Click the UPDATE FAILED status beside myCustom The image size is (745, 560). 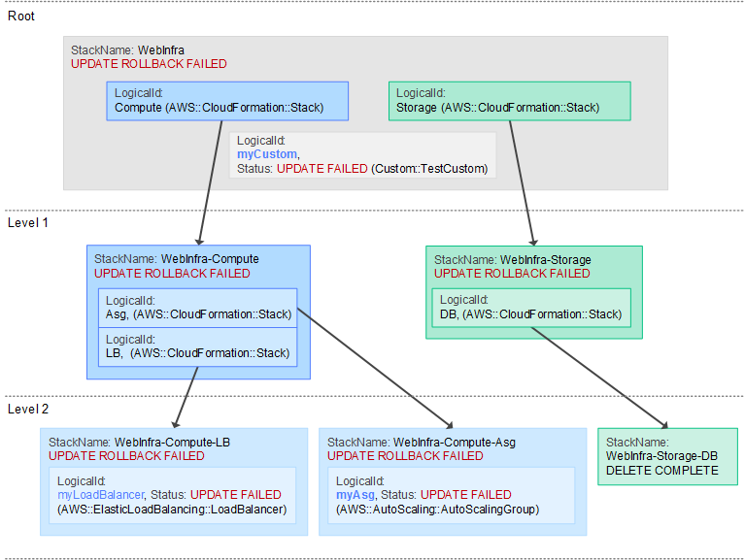(x=322, y=169)
